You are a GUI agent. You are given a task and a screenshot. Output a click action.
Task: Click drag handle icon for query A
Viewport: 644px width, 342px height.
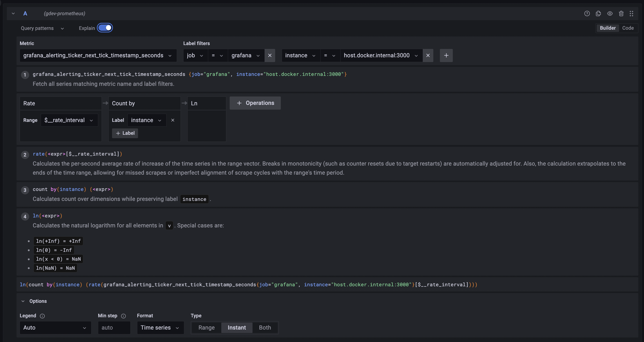pyautogui.click(x=632, y=14)
